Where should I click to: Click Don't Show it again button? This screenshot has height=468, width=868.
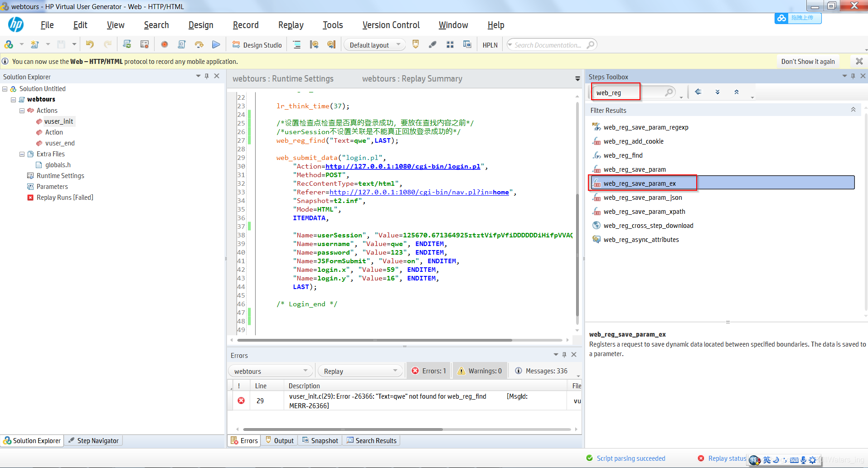[808, 61]
